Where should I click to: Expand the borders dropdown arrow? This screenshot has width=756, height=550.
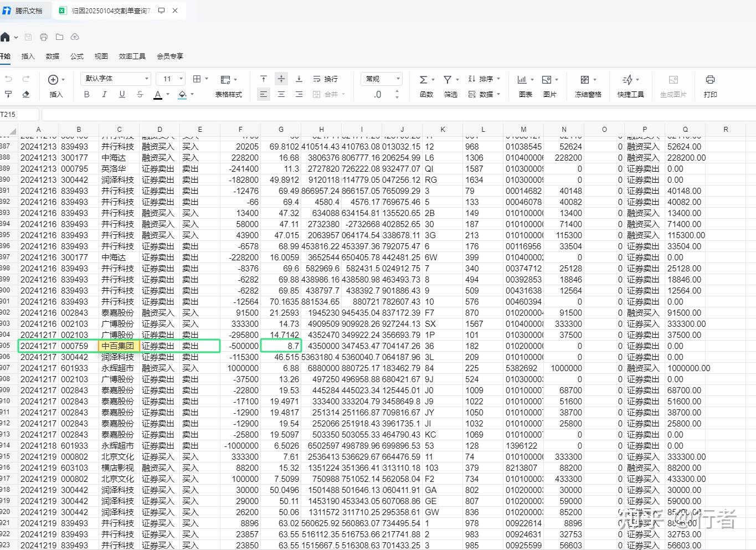click(207, 79)
